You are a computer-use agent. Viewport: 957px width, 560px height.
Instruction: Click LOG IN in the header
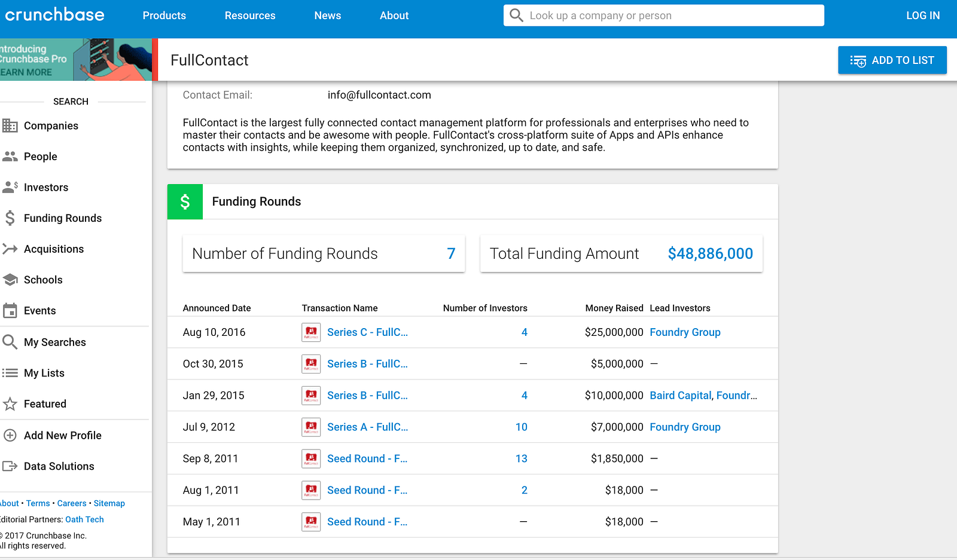tap(922, 16)
